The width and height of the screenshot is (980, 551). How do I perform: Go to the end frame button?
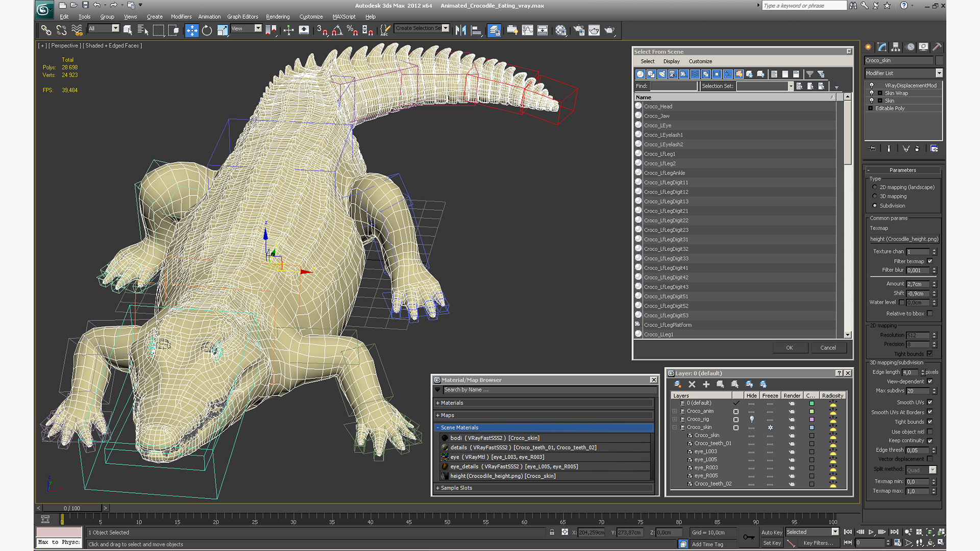[x=894, y=532]
